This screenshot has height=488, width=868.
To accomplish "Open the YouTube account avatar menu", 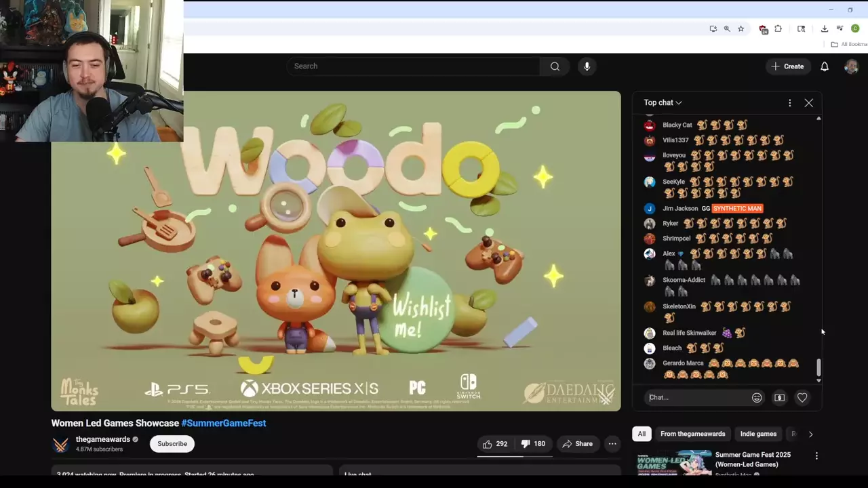I will (x=851, y=66).
